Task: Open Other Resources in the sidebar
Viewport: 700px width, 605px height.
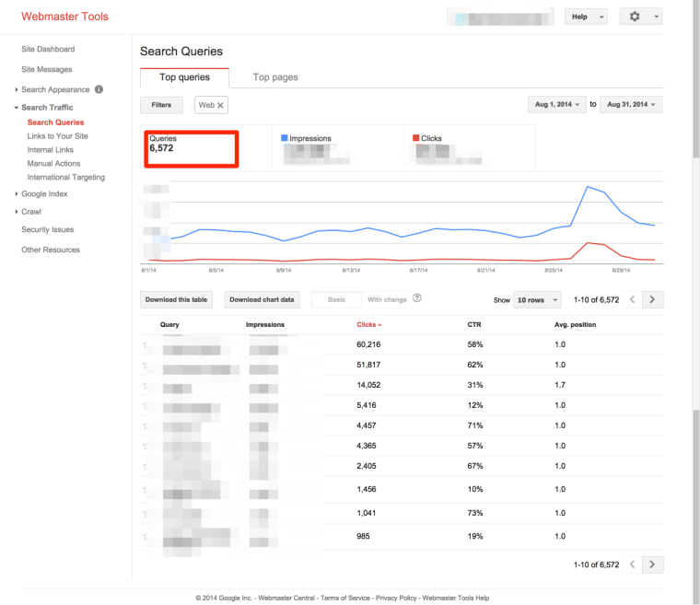Action: (x=51, y=250)
